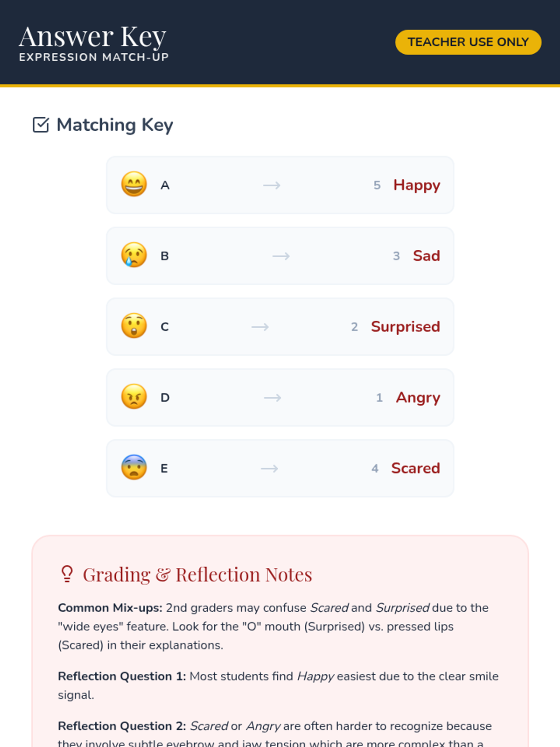This screenshot has width=560, height=747.
Task: Click the Answer Key title
Action: click(x=92, y=37)
